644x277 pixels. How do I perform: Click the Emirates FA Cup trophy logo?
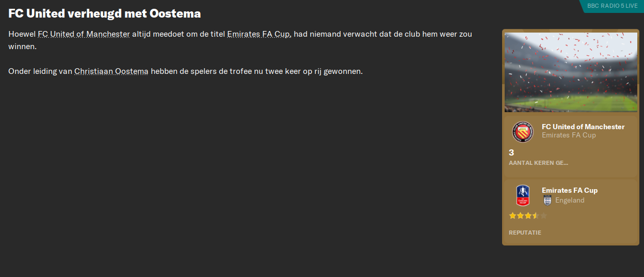point(522,195)
